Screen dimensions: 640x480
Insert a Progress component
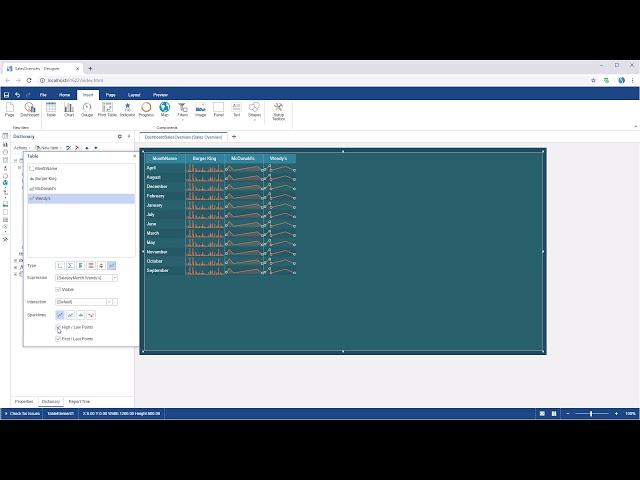click(x=146, y=110)
